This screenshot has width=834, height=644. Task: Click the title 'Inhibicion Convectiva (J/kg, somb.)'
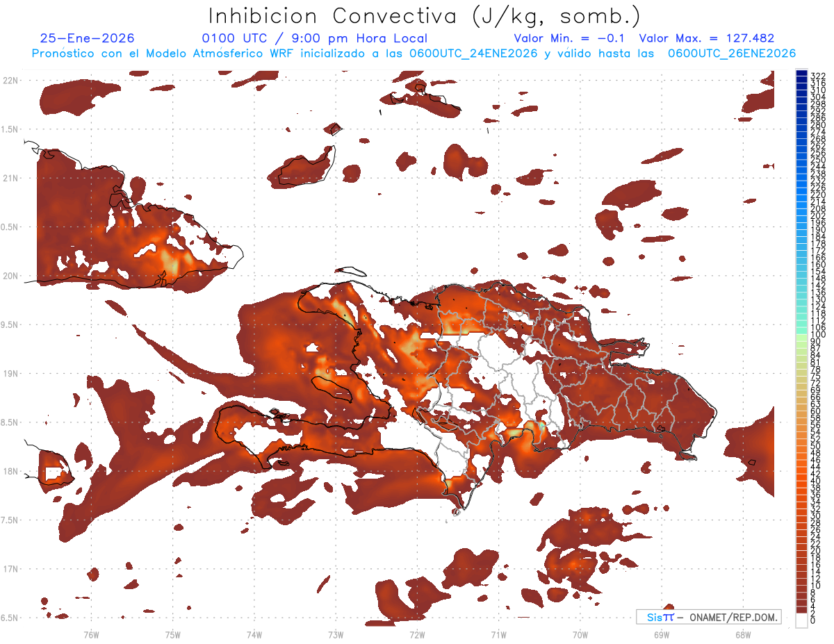(x=425, y=17)
